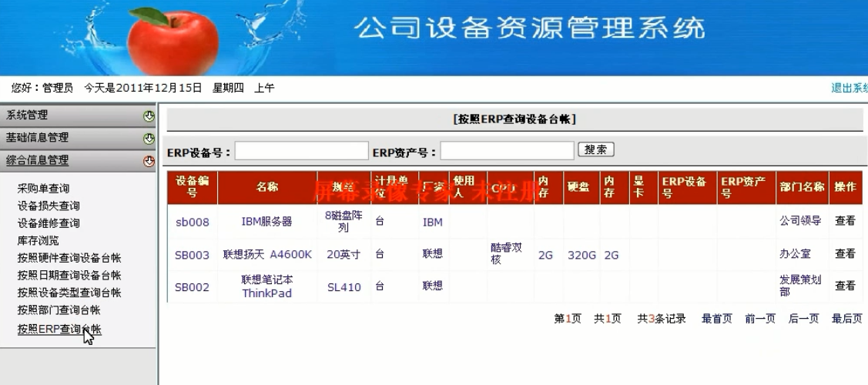
Task: Click the ERP设备号 input field
Action: (x=301, y=151)
